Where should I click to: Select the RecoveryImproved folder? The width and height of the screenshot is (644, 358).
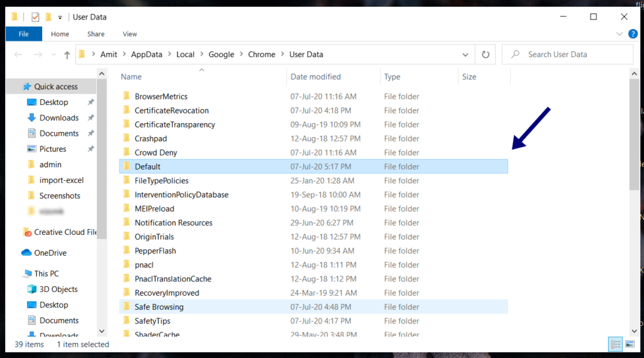click(x=313, y=293)
